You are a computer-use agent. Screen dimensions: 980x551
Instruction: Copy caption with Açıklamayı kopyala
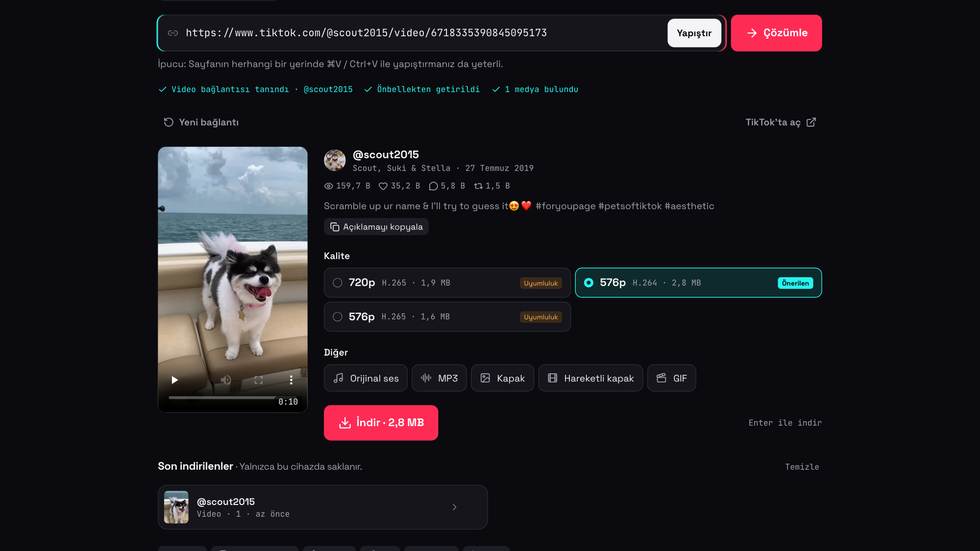tap(376, 227)
